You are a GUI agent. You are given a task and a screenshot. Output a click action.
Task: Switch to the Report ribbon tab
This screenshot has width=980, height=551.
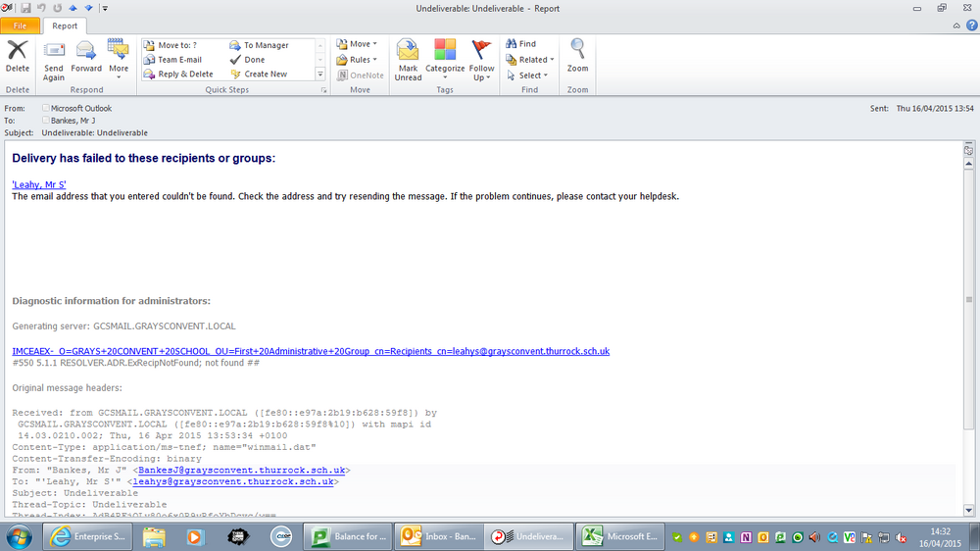point(65,25)
